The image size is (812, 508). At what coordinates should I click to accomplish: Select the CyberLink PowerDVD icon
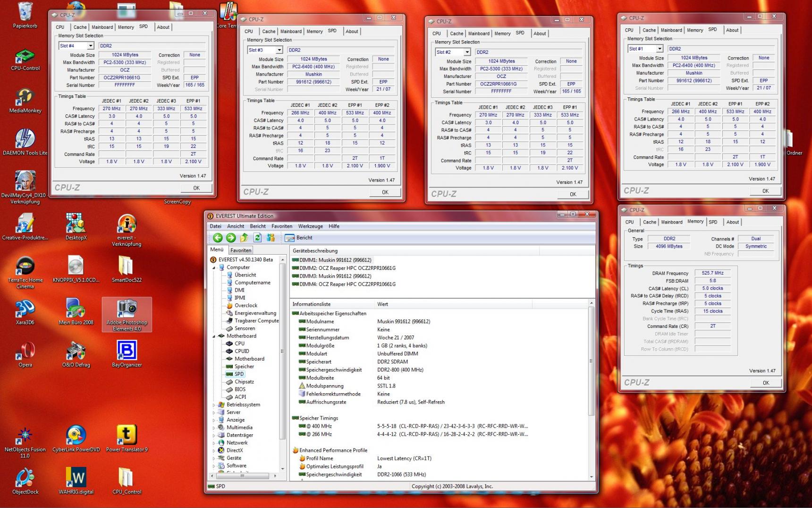76,439
